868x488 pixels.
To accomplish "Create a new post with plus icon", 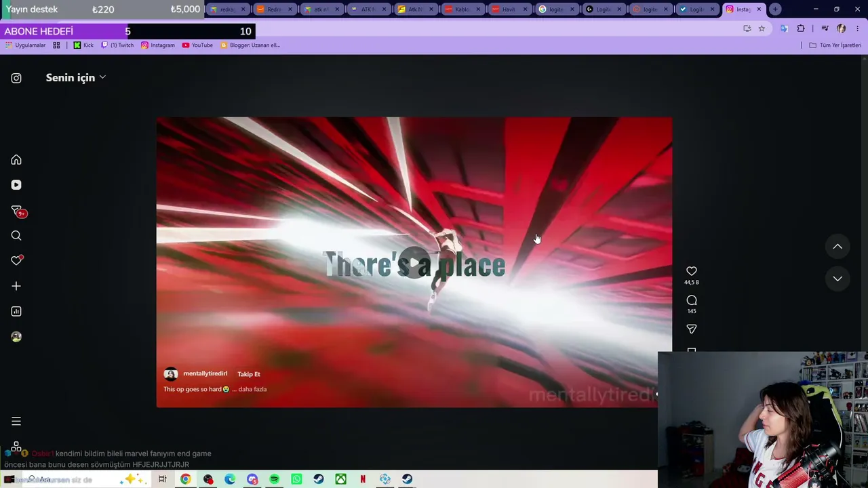I will click(x=16, y=286).
